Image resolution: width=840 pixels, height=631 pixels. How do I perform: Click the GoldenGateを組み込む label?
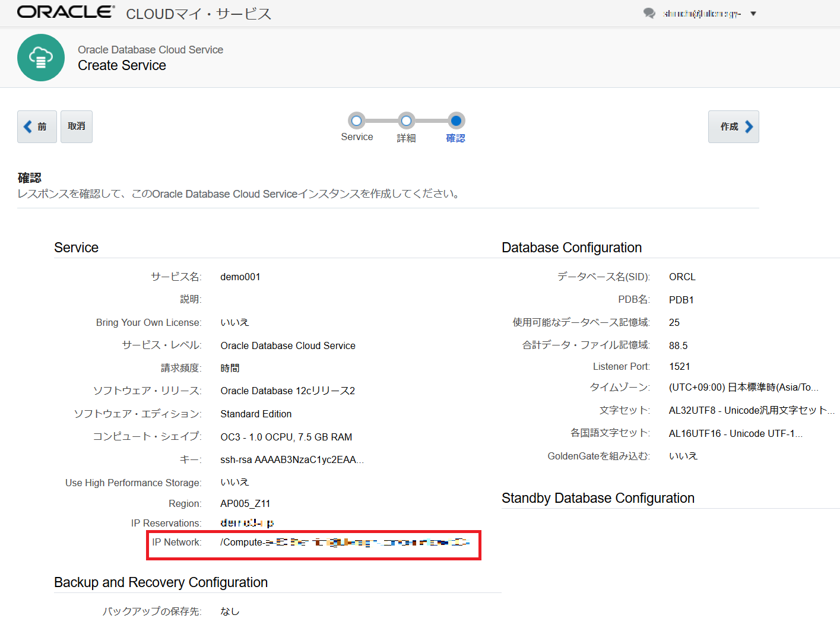pyautogui.click(x=598, y=456)
